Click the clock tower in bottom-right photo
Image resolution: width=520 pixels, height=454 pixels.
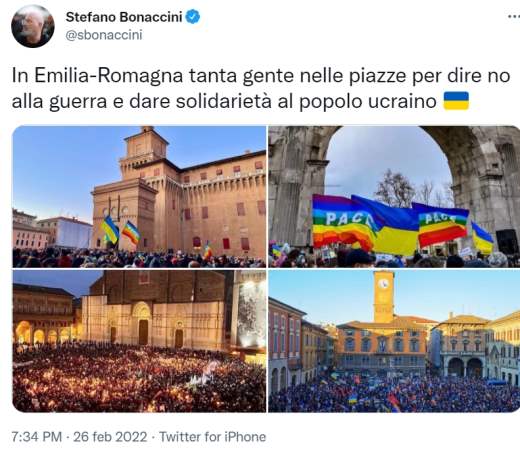[x=384, y=297]
